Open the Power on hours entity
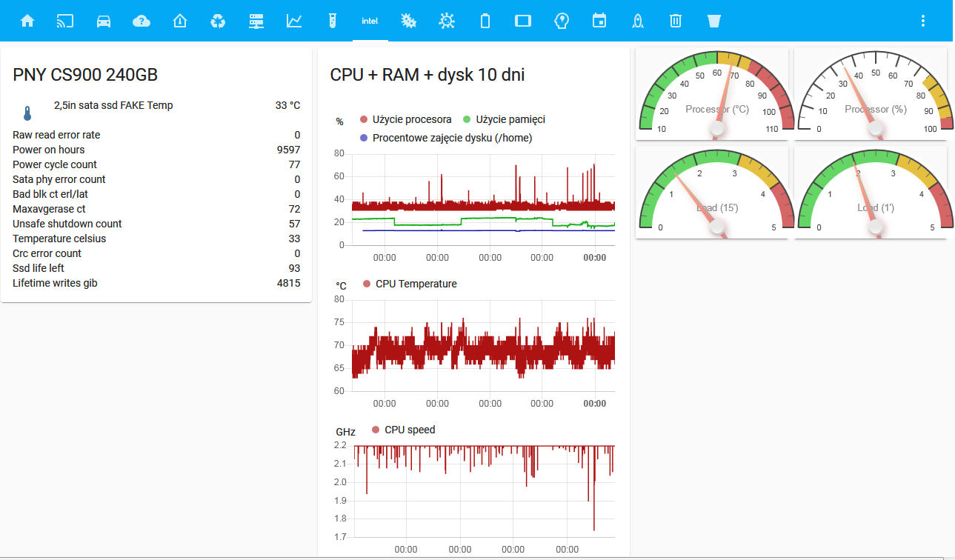The image size is (955, 560). 156,150
